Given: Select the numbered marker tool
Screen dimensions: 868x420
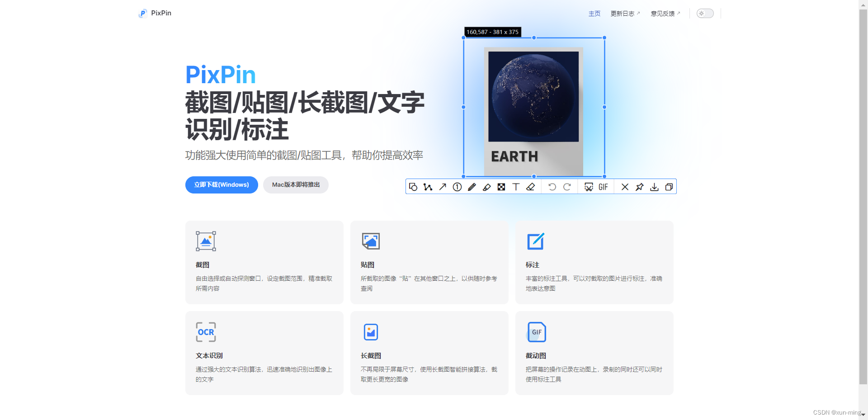Looking at the screenshot, I should [457, 187].
